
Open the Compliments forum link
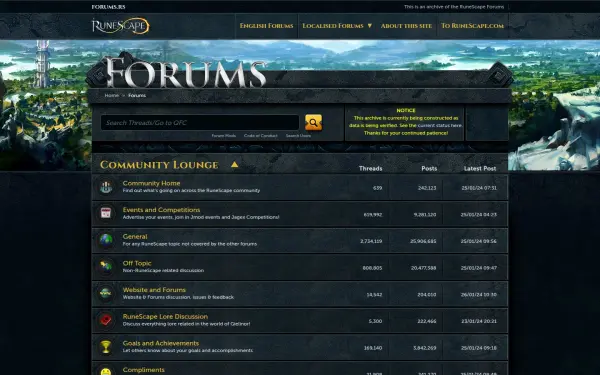pyautogui.click(x=143, y=370)
